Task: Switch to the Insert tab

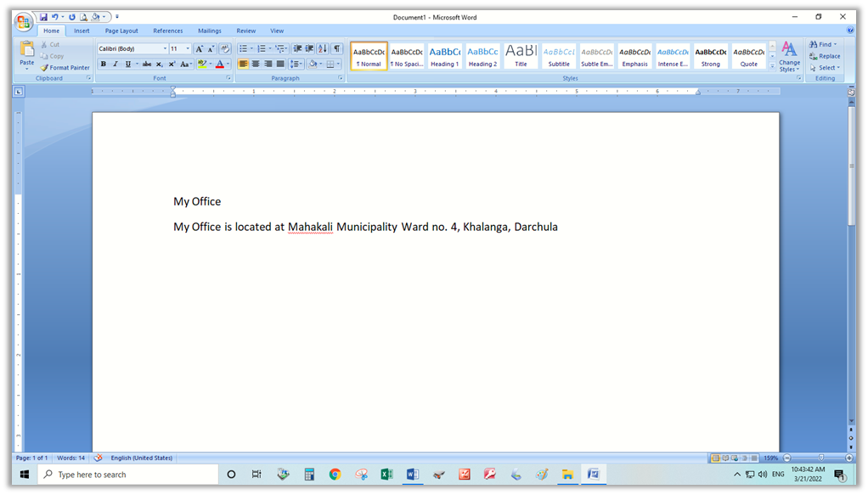Action: point(82,31)
